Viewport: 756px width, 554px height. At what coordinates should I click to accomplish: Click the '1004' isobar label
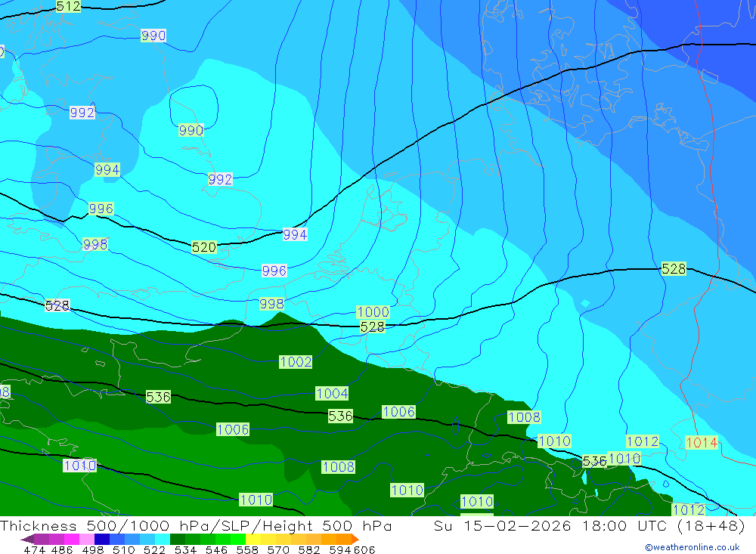332,393
